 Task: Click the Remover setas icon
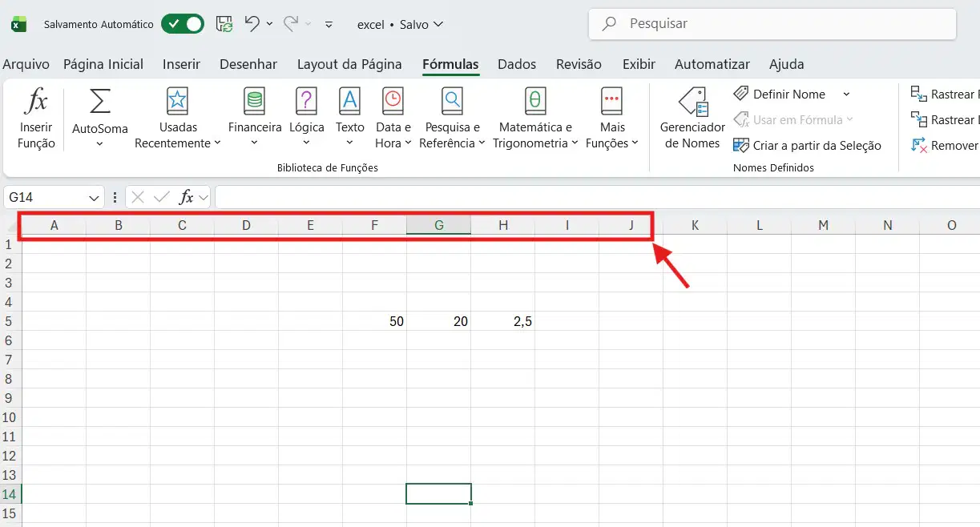coord(918,146)
